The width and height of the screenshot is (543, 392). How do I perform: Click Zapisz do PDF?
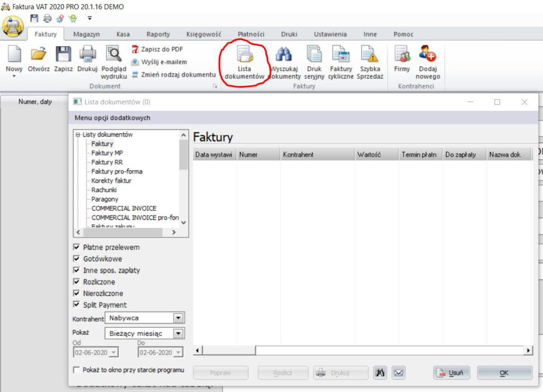tap(157, 49)
